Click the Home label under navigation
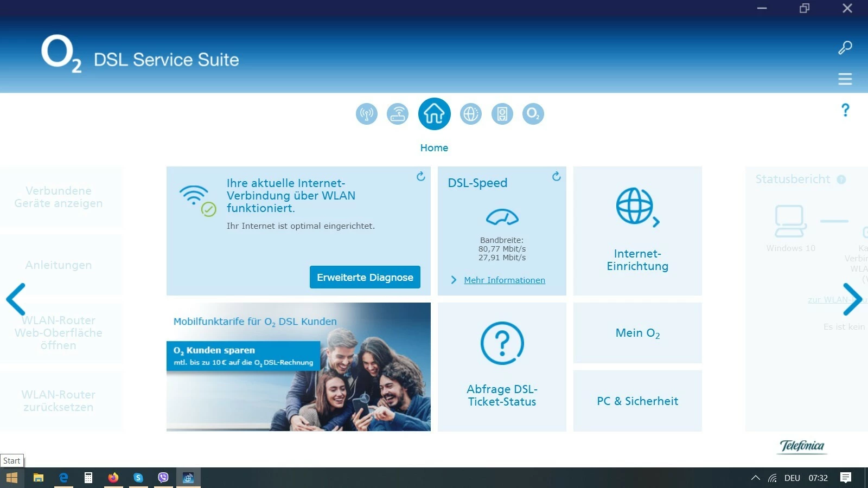This screenshot has width=868, height=488. pos(434,148)
